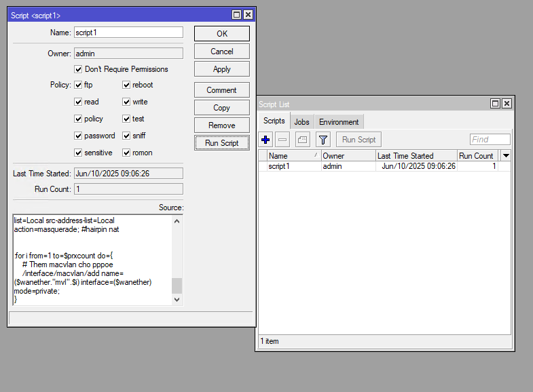Switch to the Jobs tab
This screenshot has width=533, height=392.
302,122
